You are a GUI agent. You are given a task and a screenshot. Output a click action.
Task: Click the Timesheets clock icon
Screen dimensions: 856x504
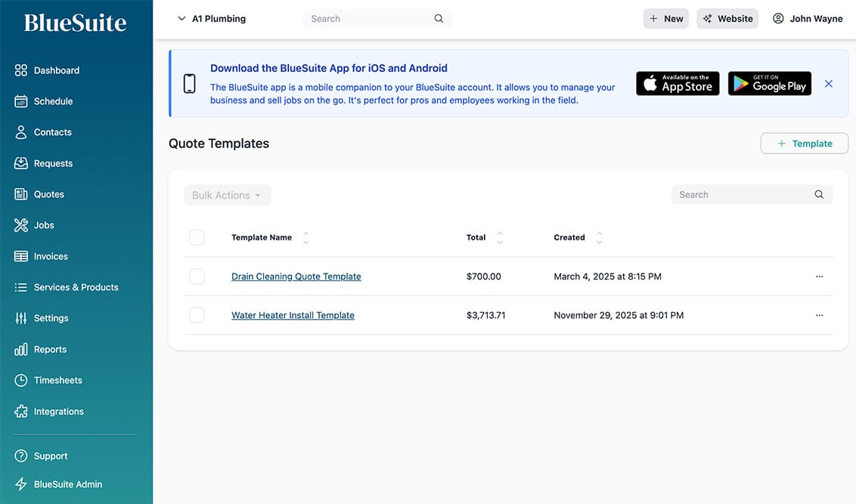pos(20,380)
